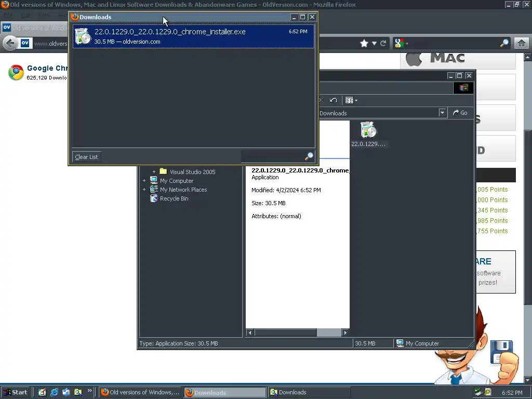Click the Firefox Home button
This screenshot has height=399, width=532.
click(522, 44)
